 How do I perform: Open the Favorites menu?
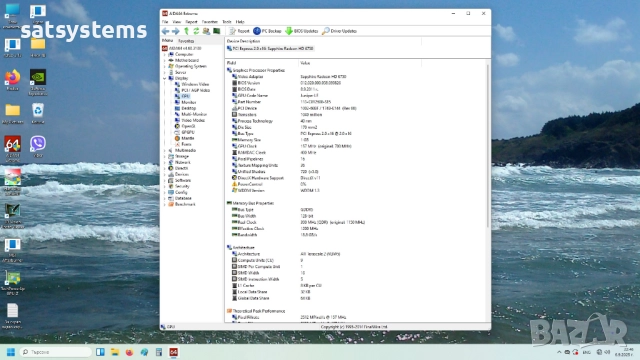pos(210,22)
